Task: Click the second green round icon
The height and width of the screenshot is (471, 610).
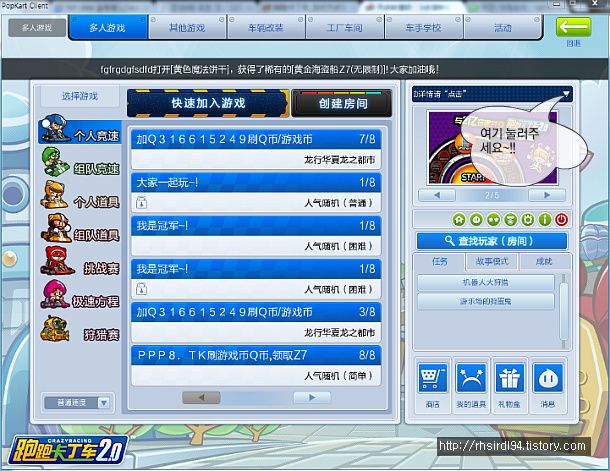Action: pos(476,220)
